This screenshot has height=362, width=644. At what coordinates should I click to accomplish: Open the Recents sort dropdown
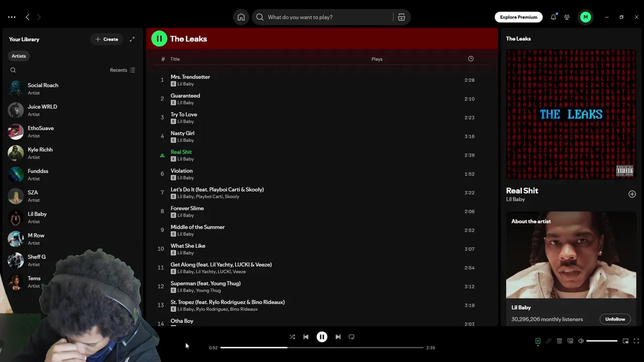123,70
